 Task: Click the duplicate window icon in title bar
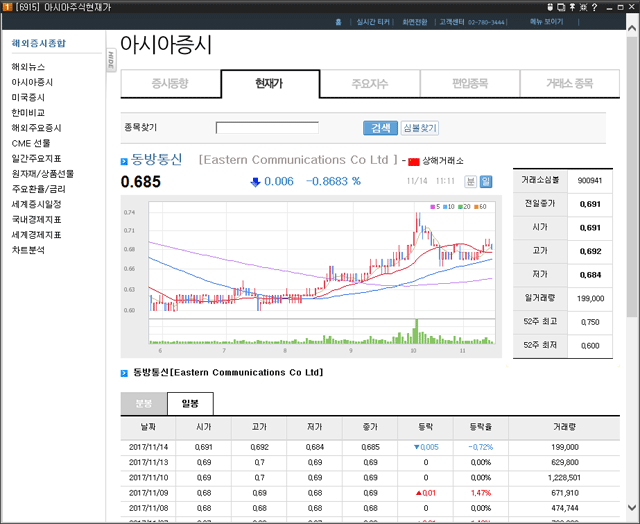pyautogui.click(x=561, y=7)
